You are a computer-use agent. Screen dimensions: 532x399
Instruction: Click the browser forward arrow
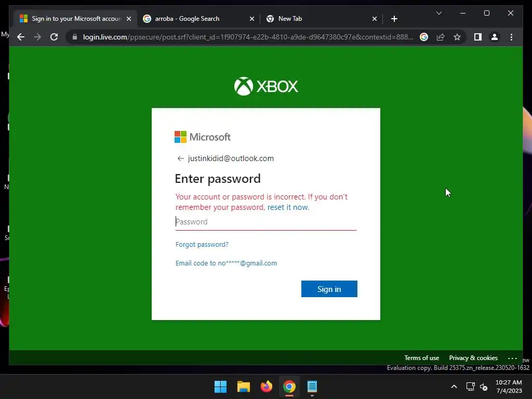coord(37,37)
